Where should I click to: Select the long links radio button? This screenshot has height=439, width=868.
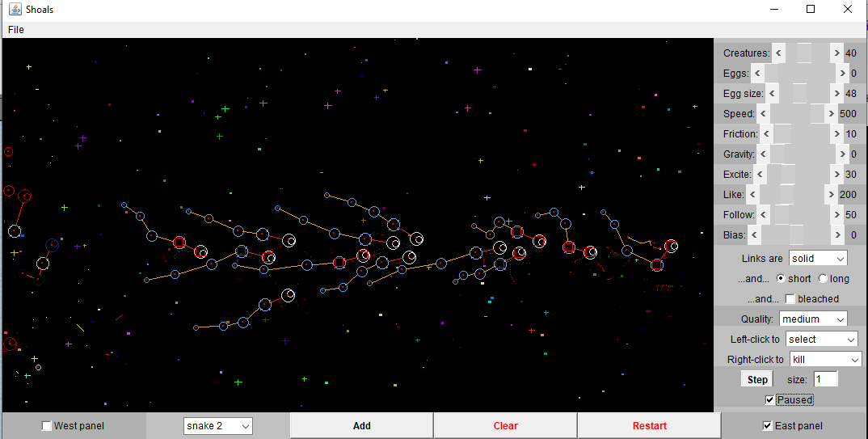(x=823, y=279)
